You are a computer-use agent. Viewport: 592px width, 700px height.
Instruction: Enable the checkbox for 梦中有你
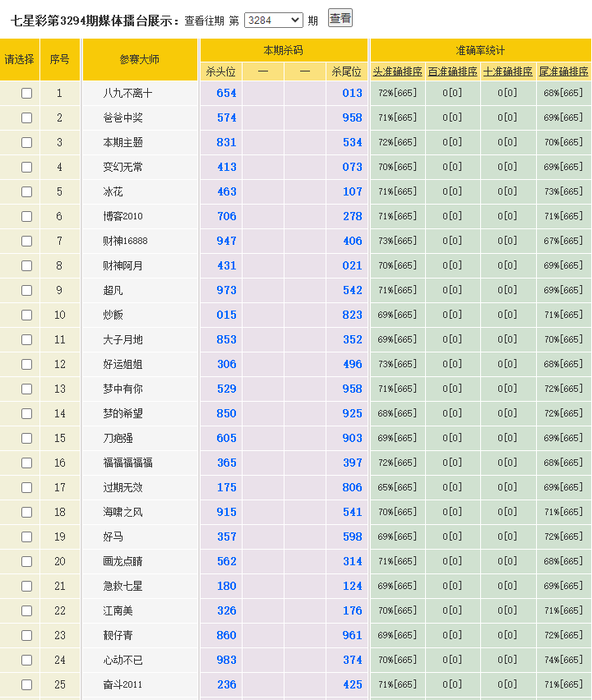[x=26, y=389]
